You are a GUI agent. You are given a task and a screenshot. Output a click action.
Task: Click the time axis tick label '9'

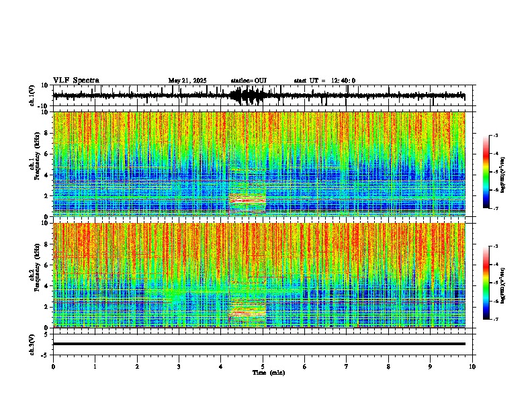(x=430, y=367)
